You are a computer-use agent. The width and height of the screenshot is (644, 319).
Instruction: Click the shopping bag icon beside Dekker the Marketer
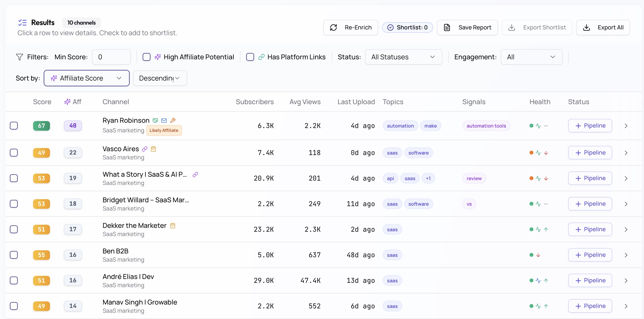click(x=172, y=226)
